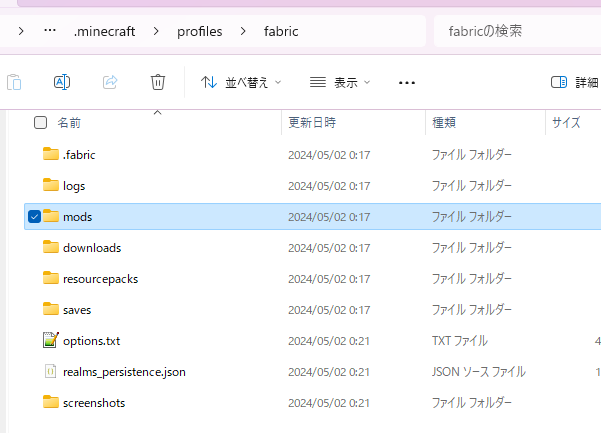The image size is (601, 433).
Task: Click the modified date of .fabric row
Action: click(x=329, y=155)
